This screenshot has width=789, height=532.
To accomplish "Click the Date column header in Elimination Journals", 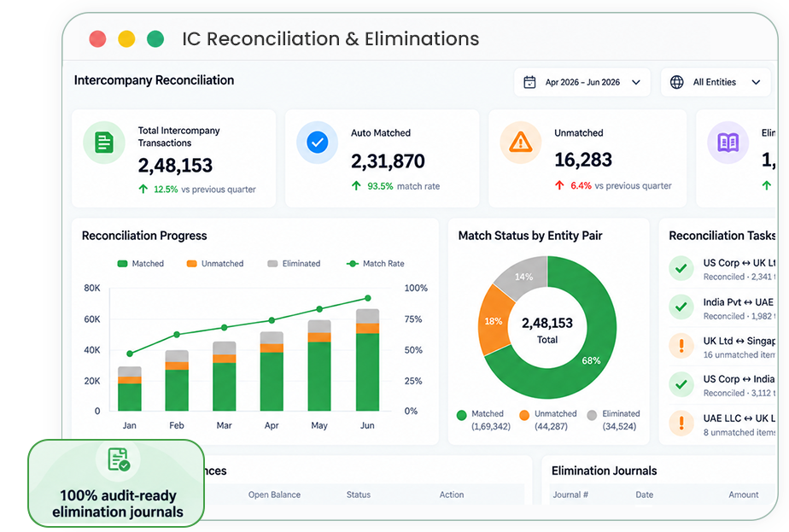I will click(x=644, y=494).
